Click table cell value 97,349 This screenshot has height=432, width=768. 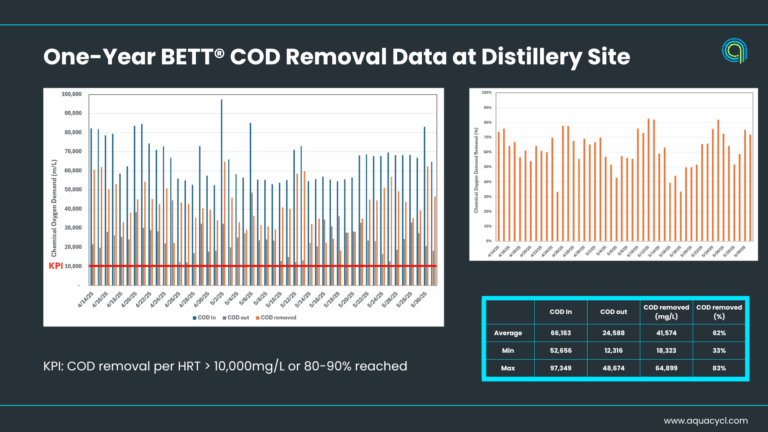pyautogui.click(x=560, y=368)
